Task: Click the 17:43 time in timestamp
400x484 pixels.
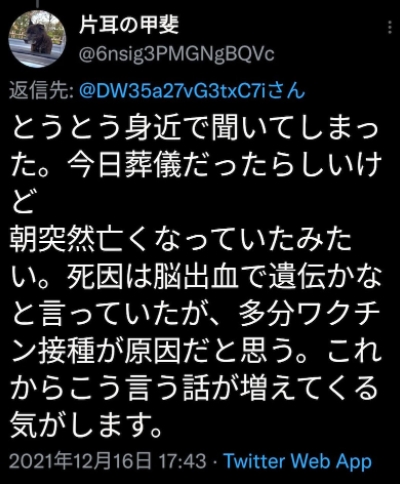Action: (183, 461)
